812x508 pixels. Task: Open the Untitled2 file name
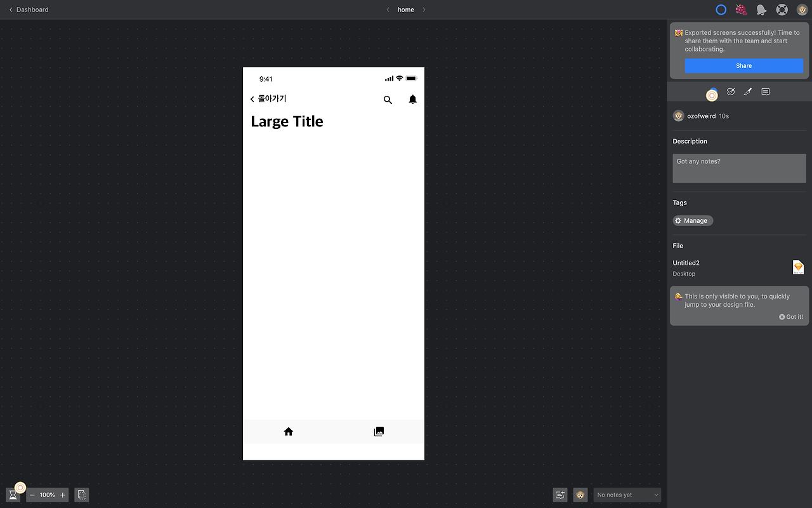click(686, 263)
